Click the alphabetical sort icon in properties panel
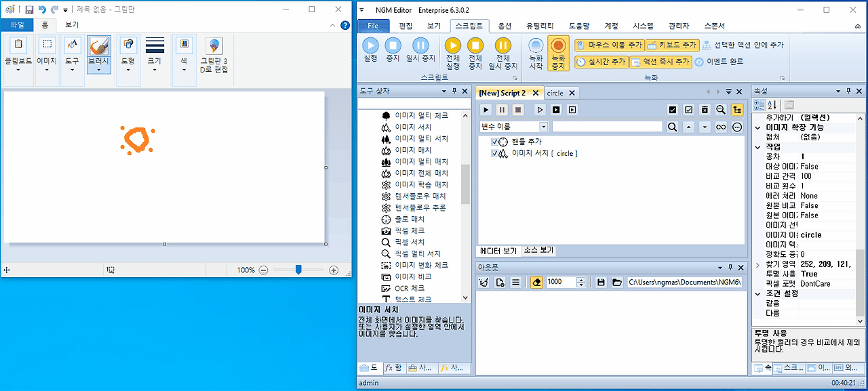868x391 pixels. point(772,104)
